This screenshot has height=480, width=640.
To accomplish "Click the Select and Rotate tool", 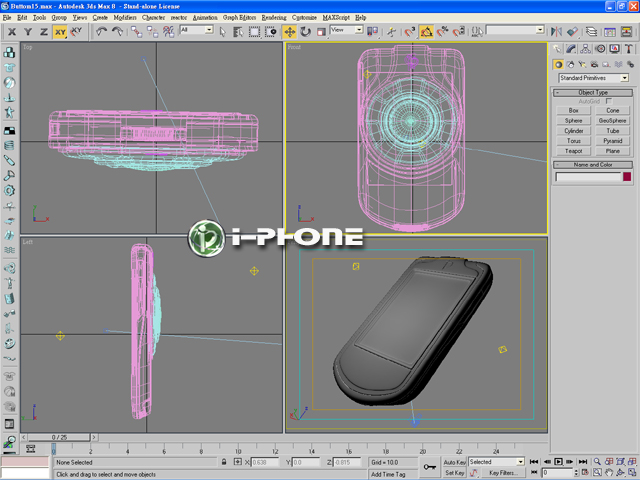I will 305,31.
